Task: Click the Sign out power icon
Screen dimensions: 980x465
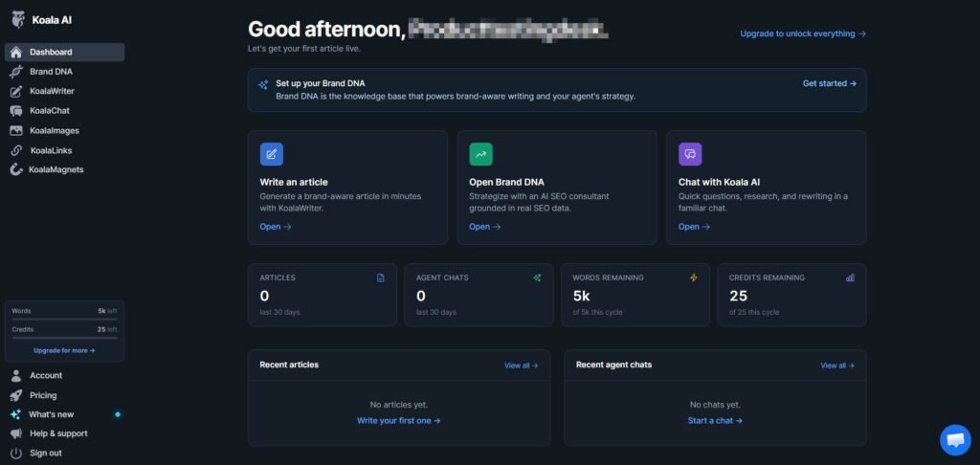Action: 16,454
